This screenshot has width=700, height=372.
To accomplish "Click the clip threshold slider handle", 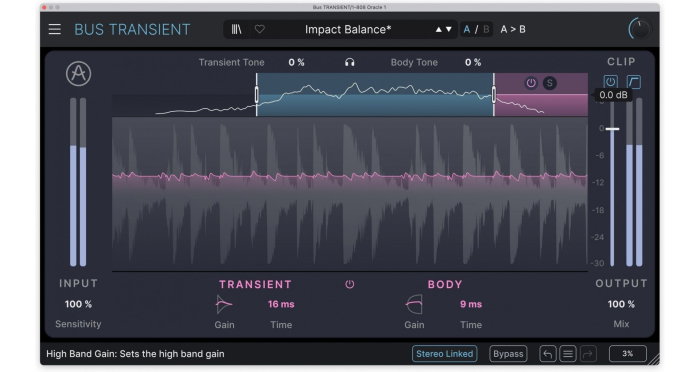I will pos(612,129).
